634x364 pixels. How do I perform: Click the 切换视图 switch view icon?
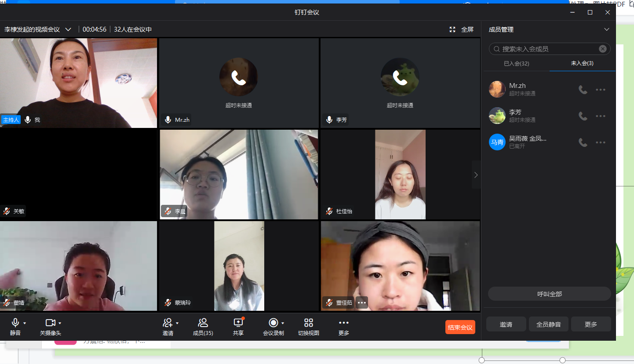[308, 323]
